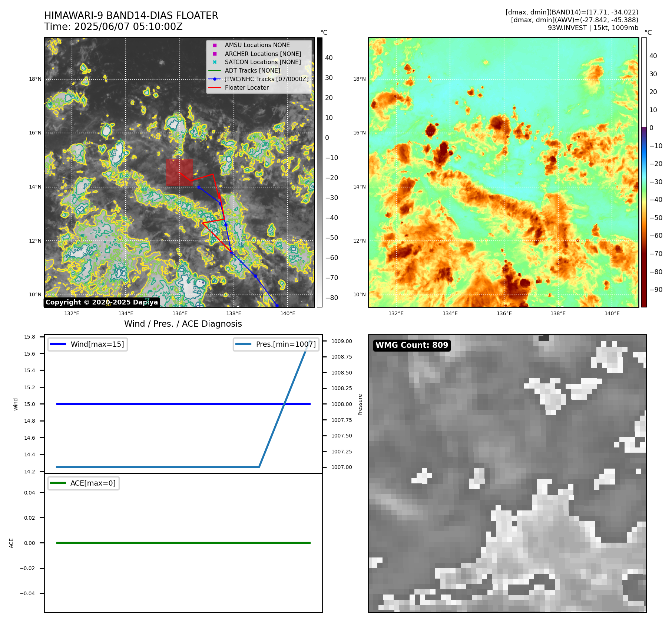Click the red floater locator square
This screenshot has height=626, width=672.
pyautogui.click(x=179, y=173)
